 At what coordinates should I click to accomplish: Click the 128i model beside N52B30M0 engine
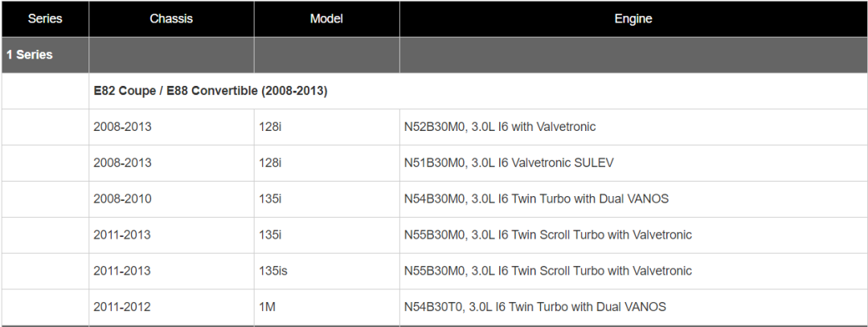tap(270, 127)
